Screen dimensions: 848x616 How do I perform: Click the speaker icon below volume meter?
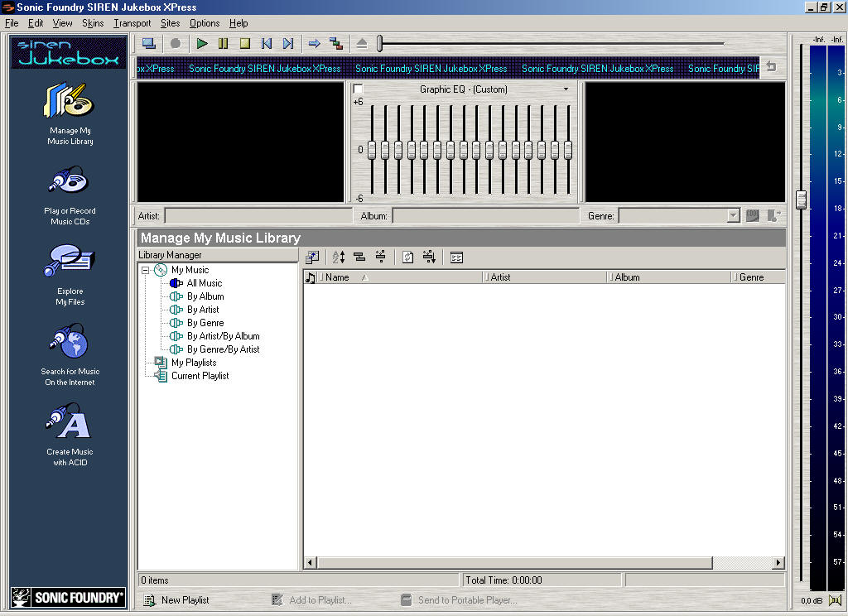click(835, 600)
